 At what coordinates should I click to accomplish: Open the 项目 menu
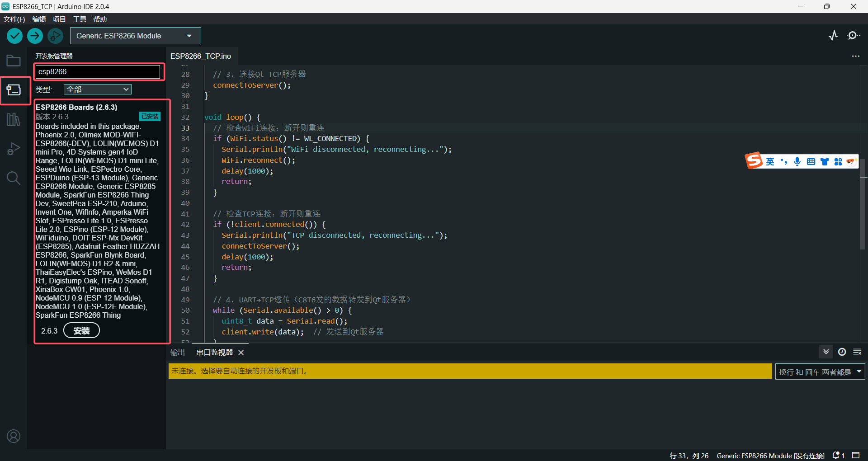click(59, 19)
